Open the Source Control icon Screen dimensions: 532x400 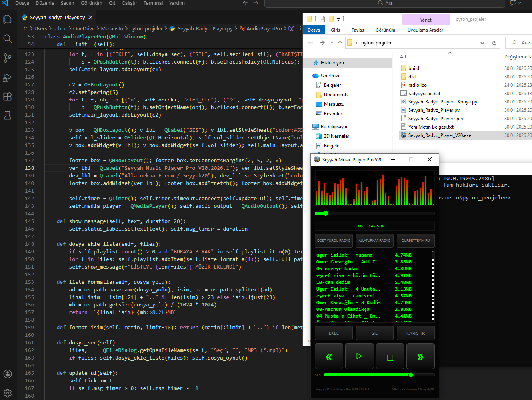click(x=8, y=58)
